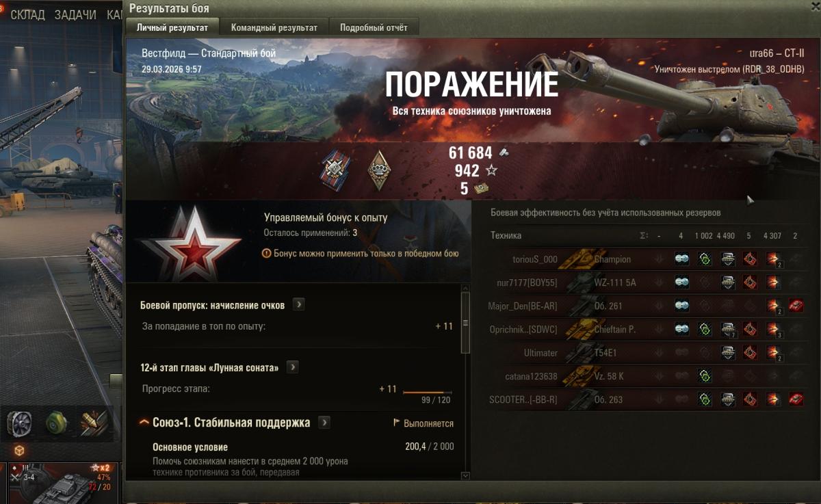Click the orange cube icon under equipment
Screen dimensions: 821x504
tap(19, 451)
